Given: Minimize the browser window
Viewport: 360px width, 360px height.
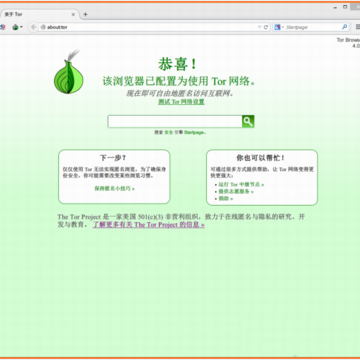Looking at the screenshot, I should 335,7.
